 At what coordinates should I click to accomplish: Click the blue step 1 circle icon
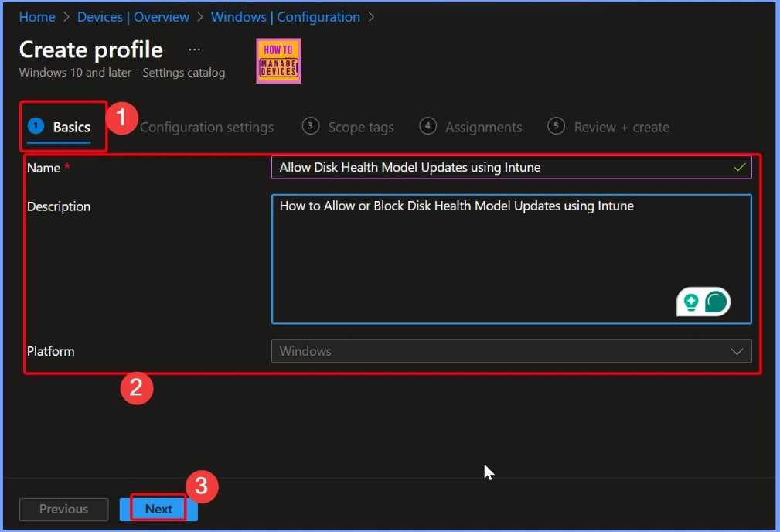click(36, 126)
